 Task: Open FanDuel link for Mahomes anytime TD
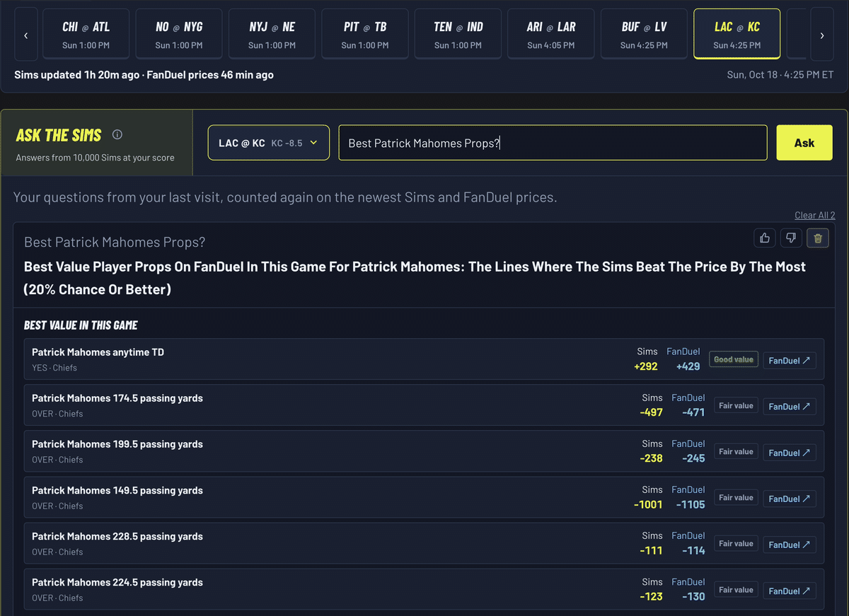[790, 360]
